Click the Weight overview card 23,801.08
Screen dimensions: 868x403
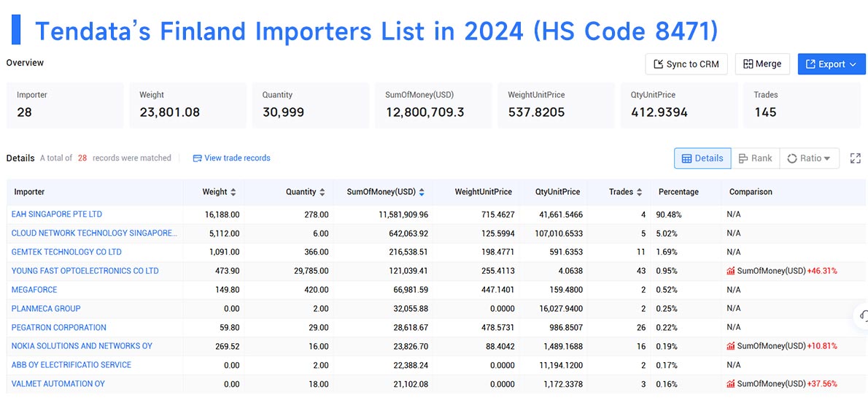(187, 105)
